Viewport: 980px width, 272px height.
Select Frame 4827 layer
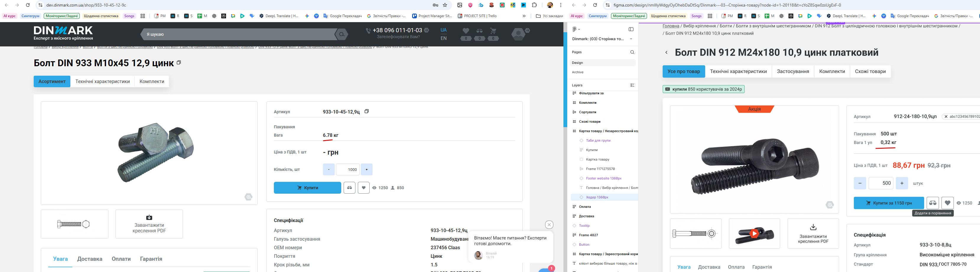click(588, 235)
